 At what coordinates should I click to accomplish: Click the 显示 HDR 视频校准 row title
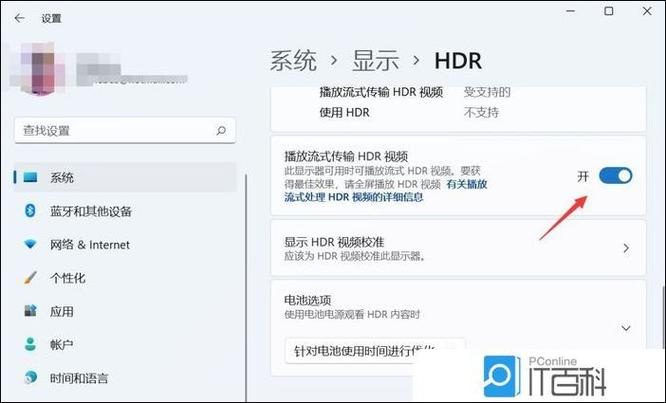334,242
